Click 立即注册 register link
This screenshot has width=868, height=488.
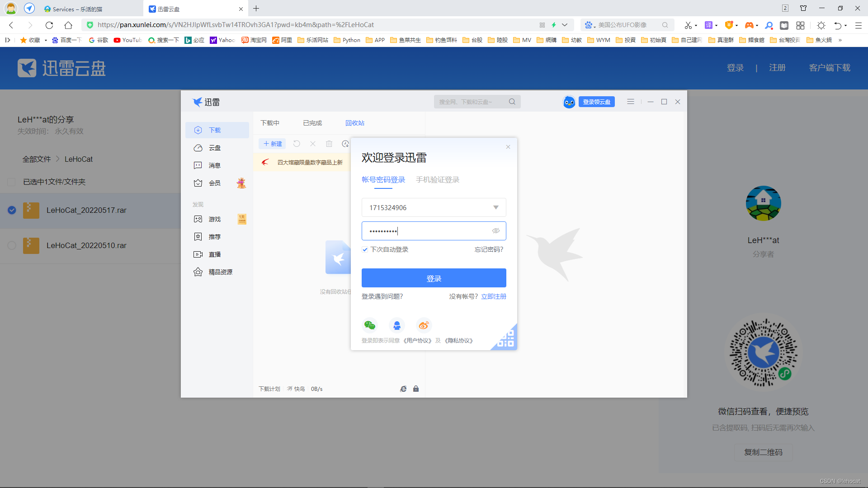(x=493, y=296)
